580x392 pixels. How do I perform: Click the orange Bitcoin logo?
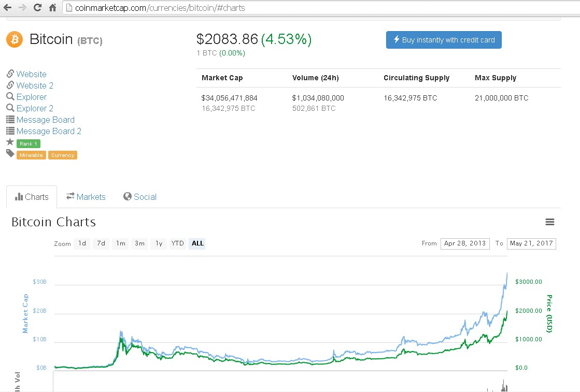[15, 39]
